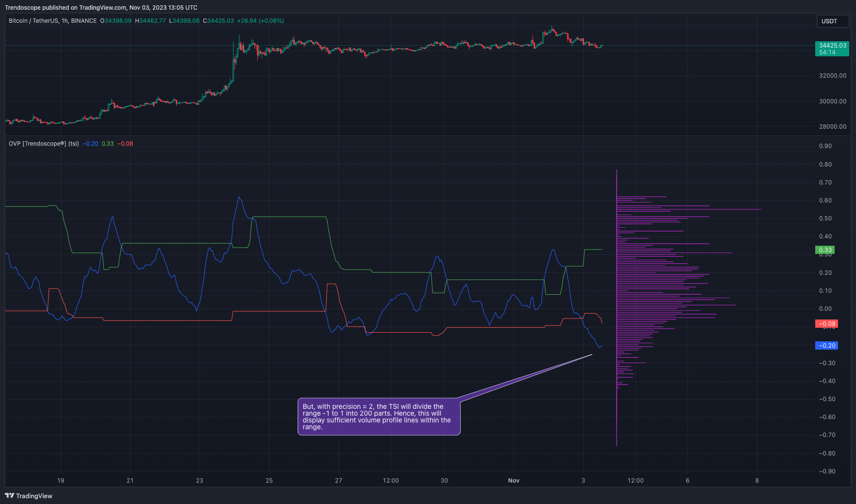Click the −0.90 indicator scale label
This screenshot has width=856, height=504.
click(x=827, y=471)
